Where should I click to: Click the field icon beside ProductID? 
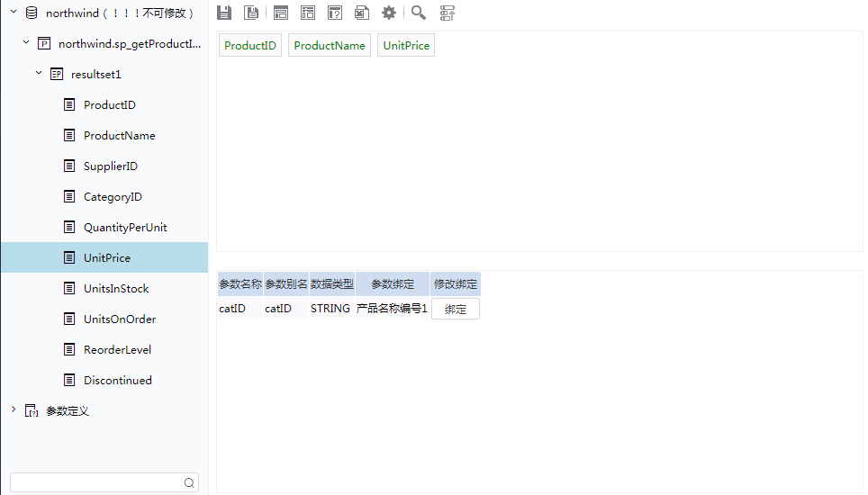69,104
